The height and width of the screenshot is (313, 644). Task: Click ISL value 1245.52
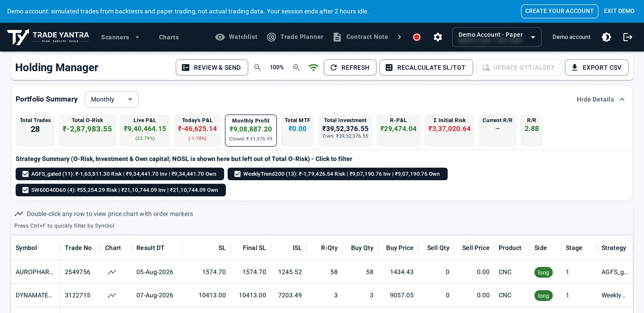pyautogui.click(x=290, y=272)
